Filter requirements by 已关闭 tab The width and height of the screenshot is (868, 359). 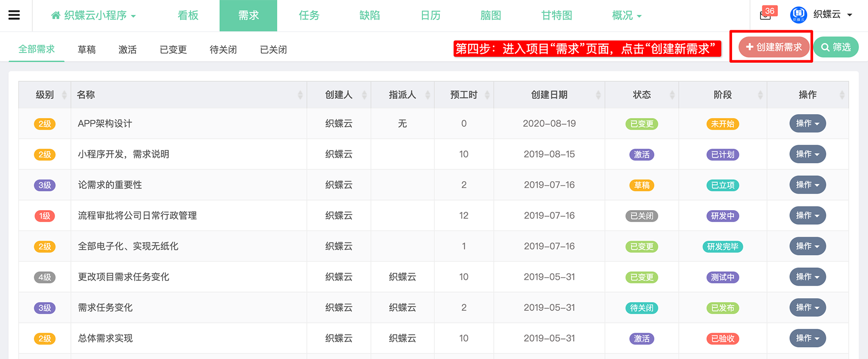[x=273, y=50]
